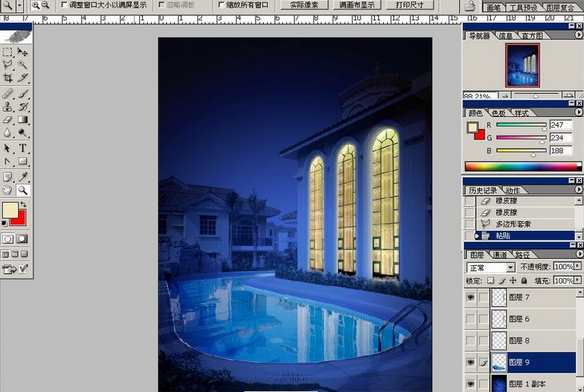Screen dimensions: 584x392
Task: Click the 打印尺寸 button
Action: [410, 5]
